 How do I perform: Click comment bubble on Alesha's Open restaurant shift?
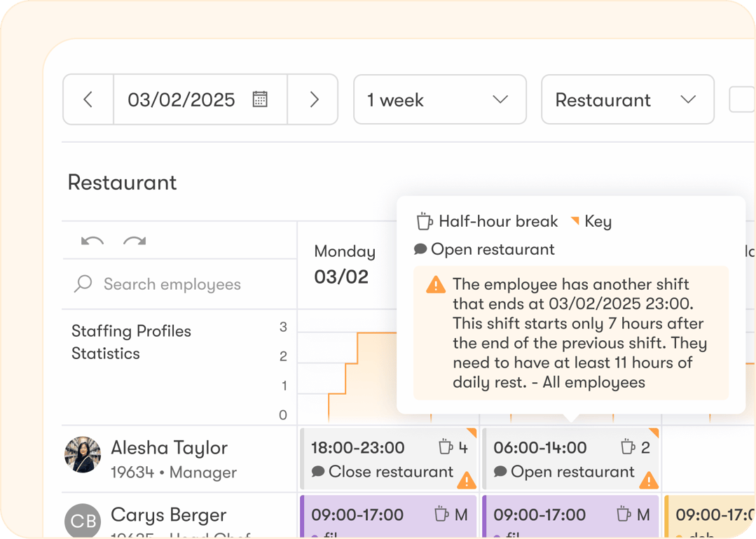coord(500,471)
